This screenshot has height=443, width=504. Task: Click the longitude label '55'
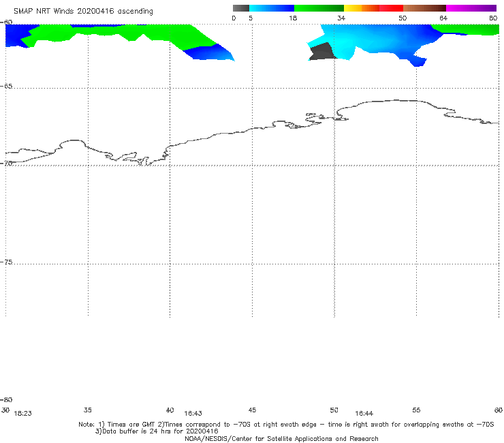click(x=416, y=410)
